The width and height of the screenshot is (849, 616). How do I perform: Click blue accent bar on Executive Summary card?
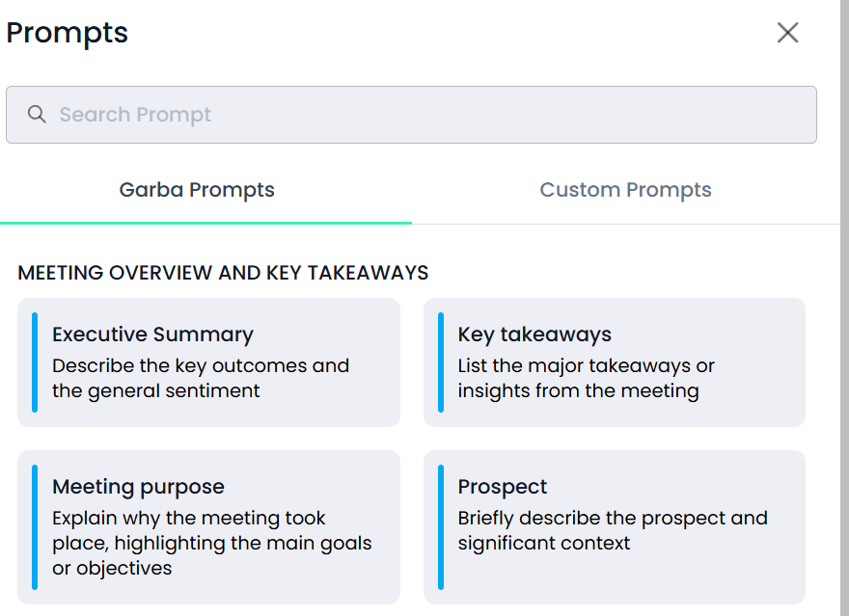coord(35,362)
